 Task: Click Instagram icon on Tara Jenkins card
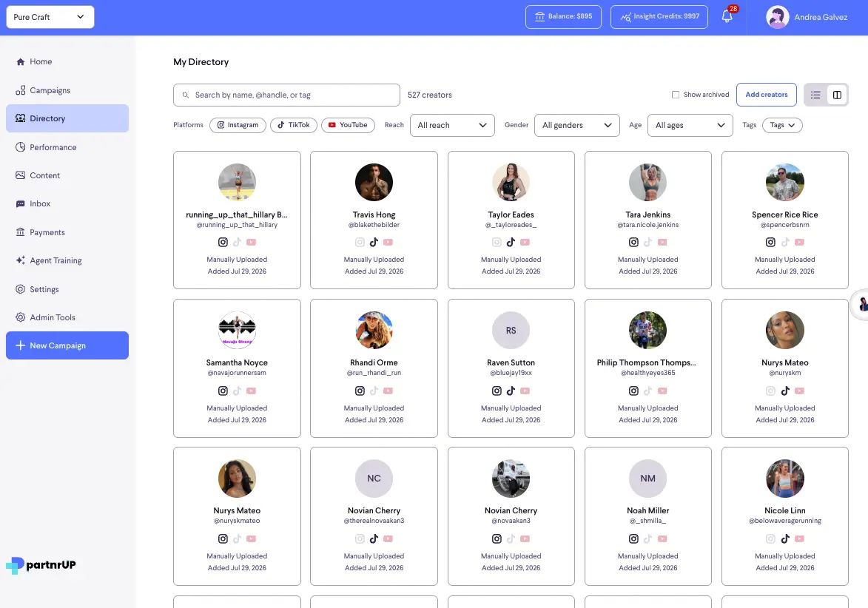634,243
